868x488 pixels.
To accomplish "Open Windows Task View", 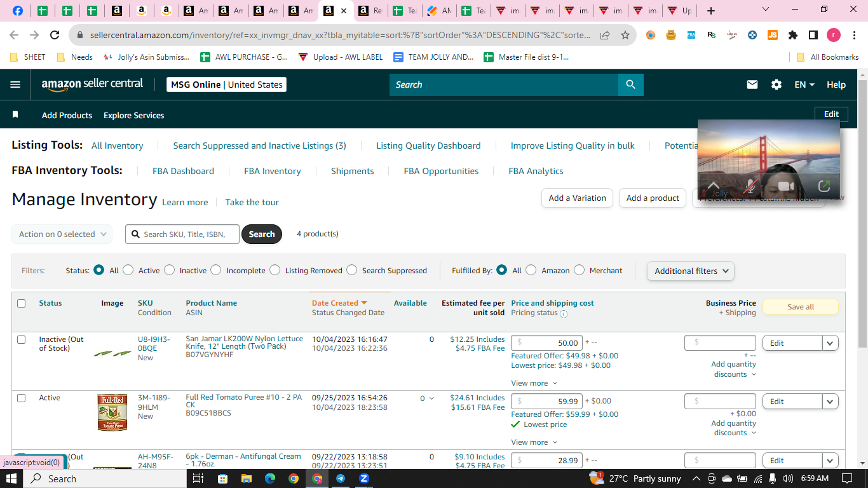I will 198,478.
